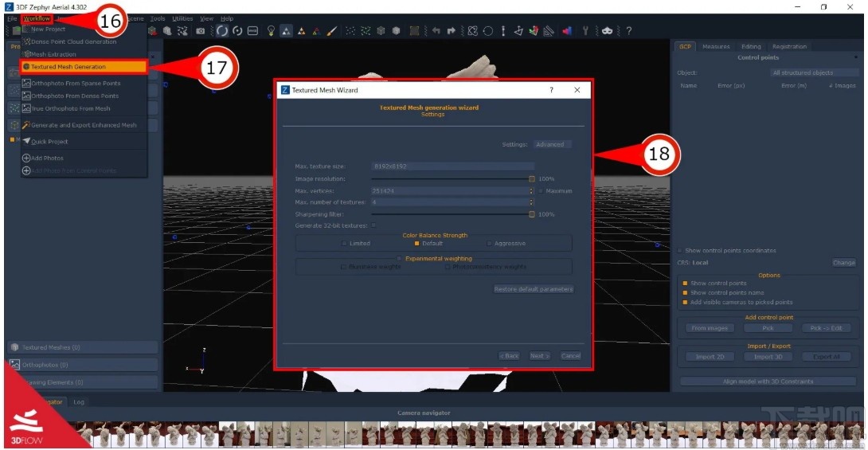This screenshot has height=450, width=868.
Task: Check the Maximum vertices checkbox
Action: click(x=541, y=191)
